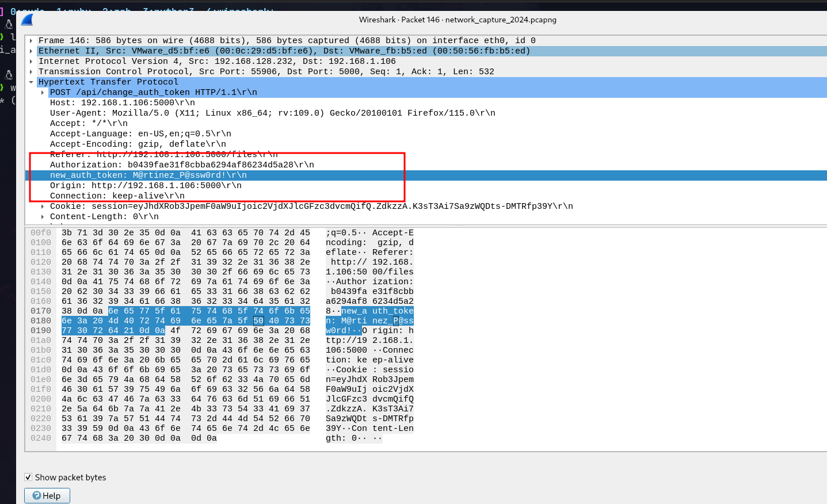Click the hex offset 0170 row label

[x=41, y=311]
